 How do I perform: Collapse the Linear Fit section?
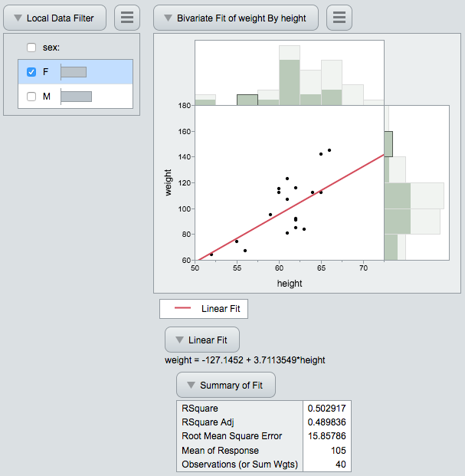pyautogui.click(x=179, y=339)
